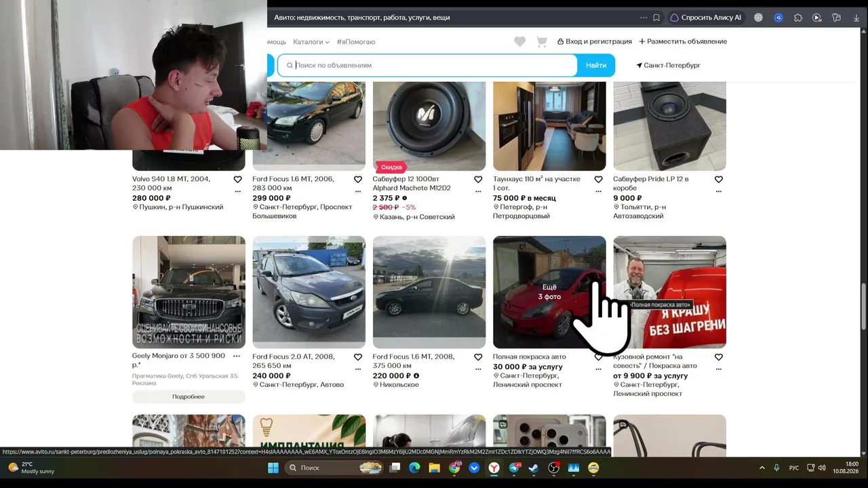This screenshot has height=488, width=868.
Task: Open the Avito favorites heart in header
Action: [519, 42]
